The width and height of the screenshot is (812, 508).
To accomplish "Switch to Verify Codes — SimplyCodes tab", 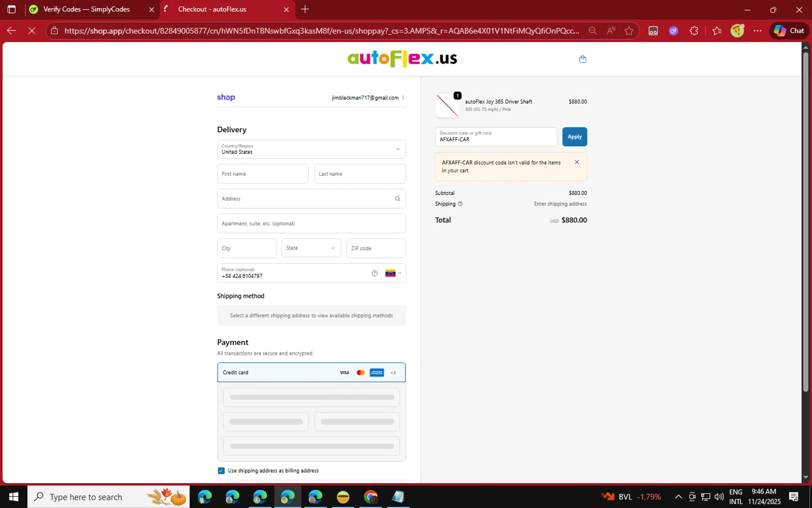I will [x=86, y=9].
